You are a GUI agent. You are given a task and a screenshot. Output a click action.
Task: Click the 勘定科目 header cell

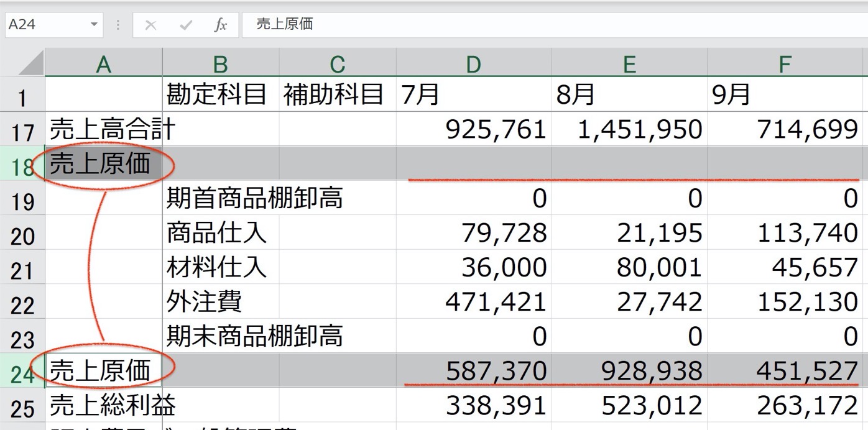tap(221, 95)
